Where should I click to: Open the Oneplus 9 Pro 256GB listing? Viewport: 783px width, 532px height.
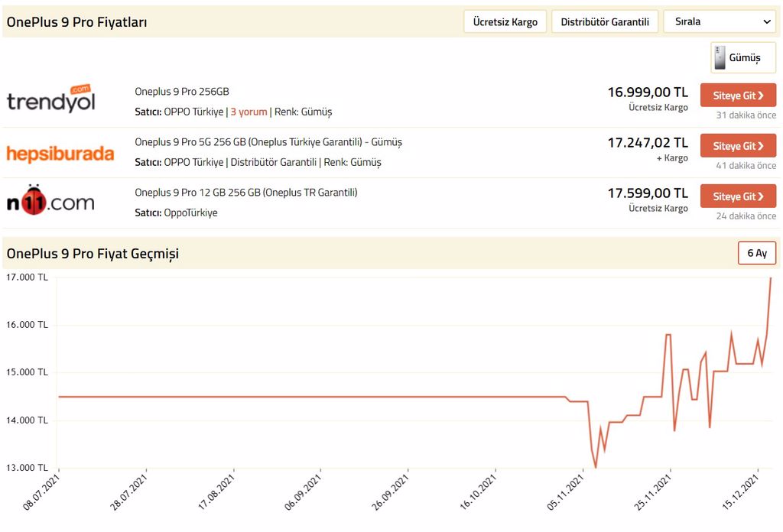(x=182, y=92)
